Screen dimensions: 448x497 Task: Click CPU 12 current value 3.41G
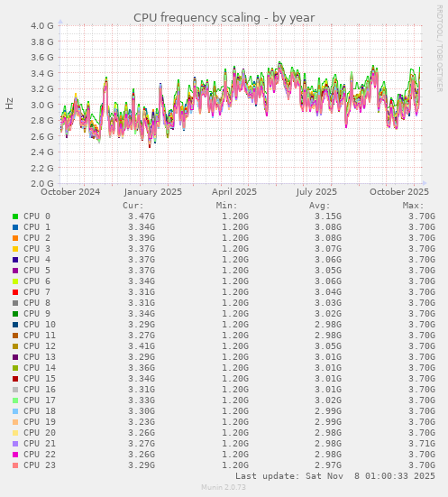(142, 346)
